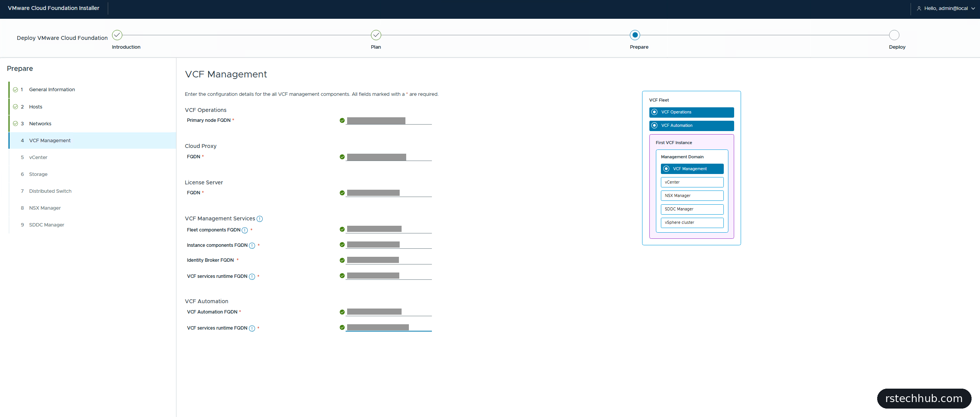Click the VCF Automation FQDN input field
980x417 pixels.
click(389, 312)
